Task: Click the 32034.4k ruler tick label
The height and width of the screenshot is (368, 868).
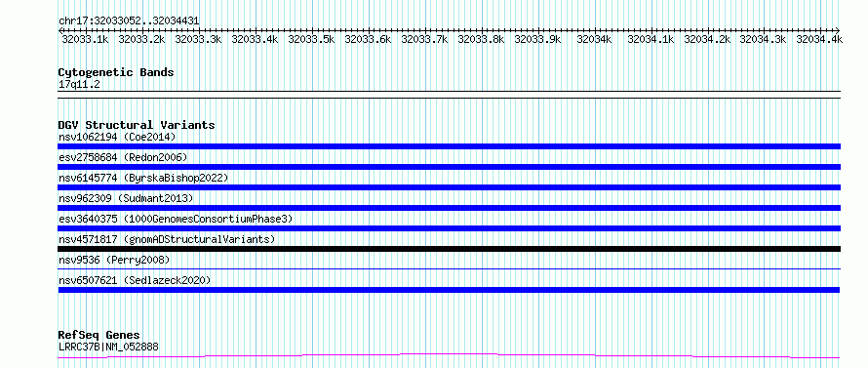Action: coord(820,39)
